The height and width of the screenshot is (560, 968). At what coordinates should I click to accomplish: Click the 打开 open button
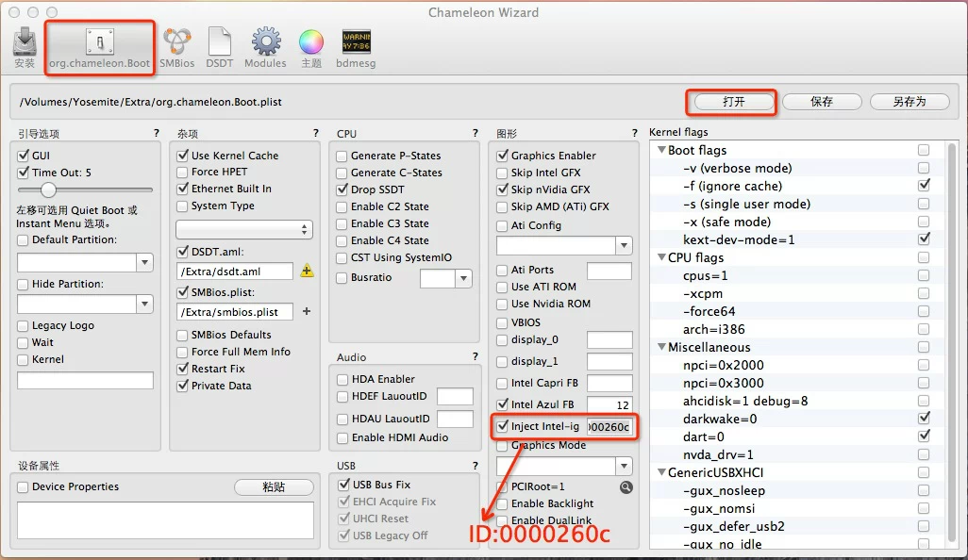point(733,102)
